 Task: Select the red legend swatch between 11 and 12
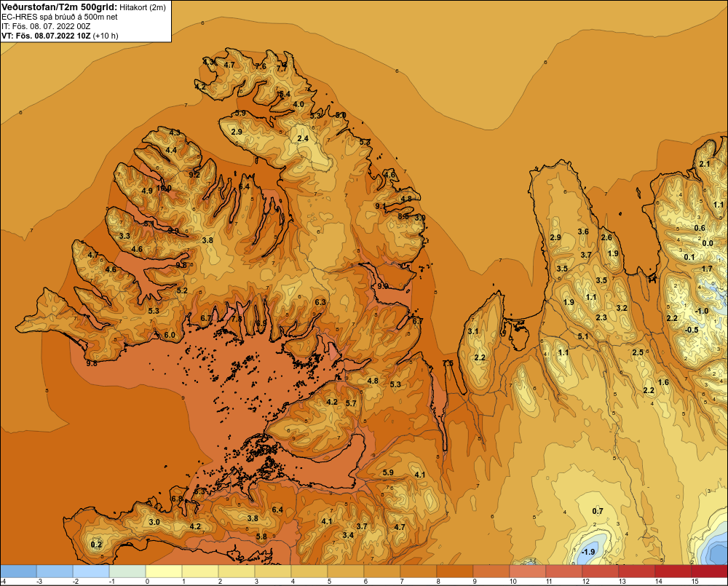(563, 571)
